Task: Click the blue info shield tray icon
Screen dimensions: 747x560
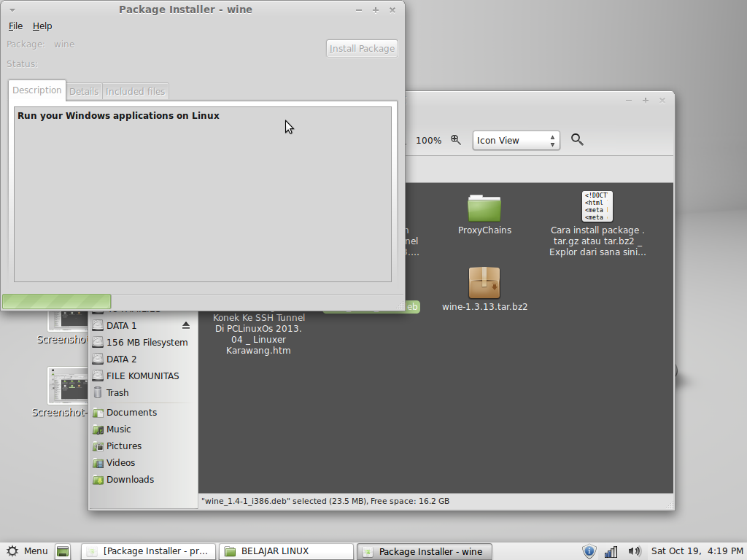Action: [589, 551]
